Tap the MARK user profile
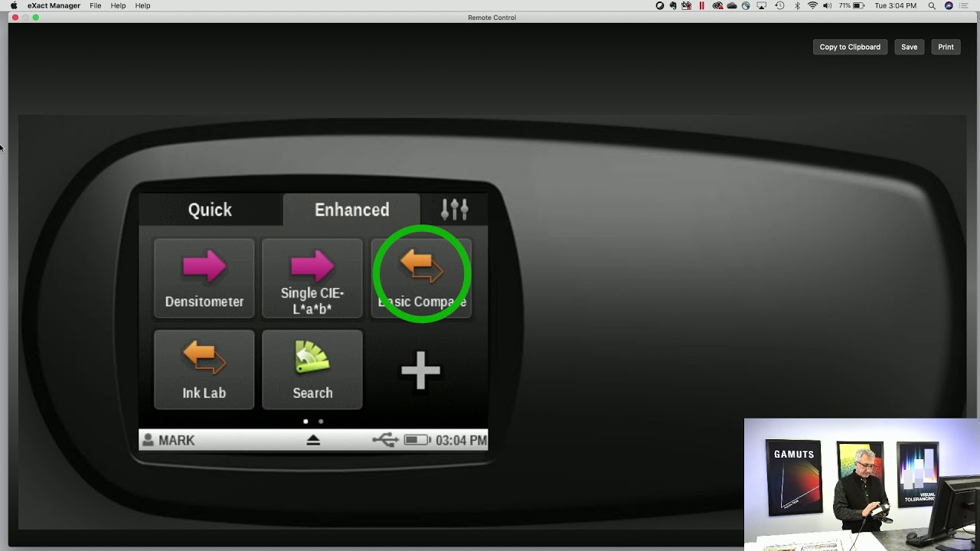Screen dimensions: 980x551 click(168, 440)
